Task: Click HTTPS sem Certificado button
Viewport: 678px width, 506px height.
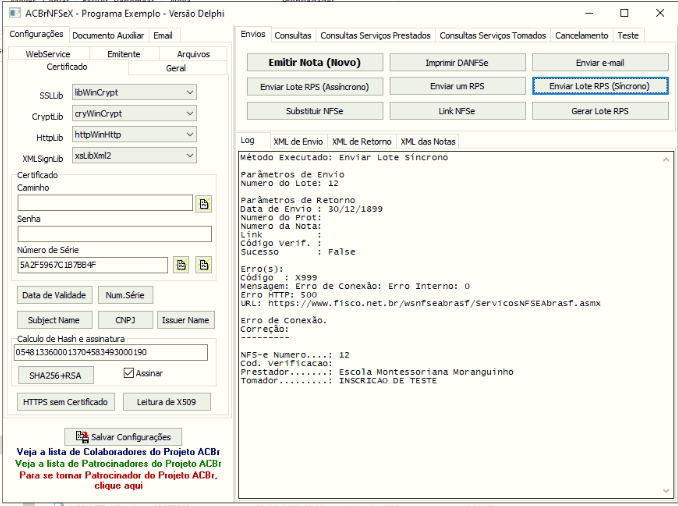Action: pyautogui.click(x=66, y=402)
